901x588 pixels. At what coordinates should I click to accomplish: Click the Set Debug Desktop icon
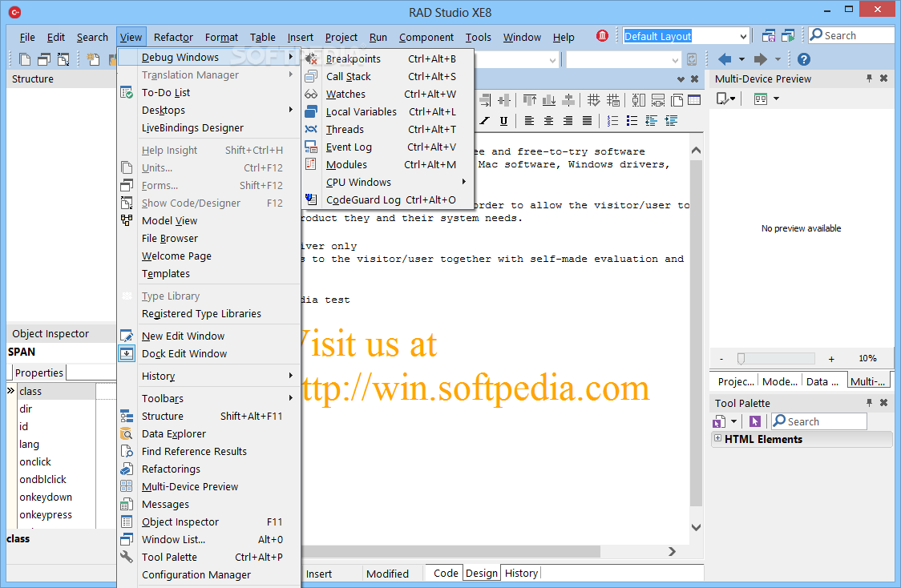788,35
